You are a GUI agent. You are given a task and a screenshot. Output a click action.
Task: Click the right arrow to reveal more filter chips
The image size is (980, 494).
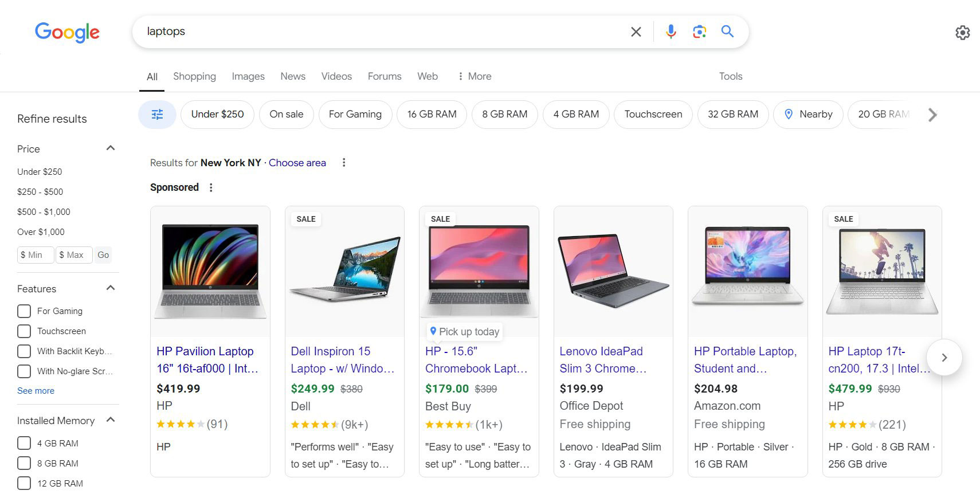pyautogui.click(x=932, y=115)
